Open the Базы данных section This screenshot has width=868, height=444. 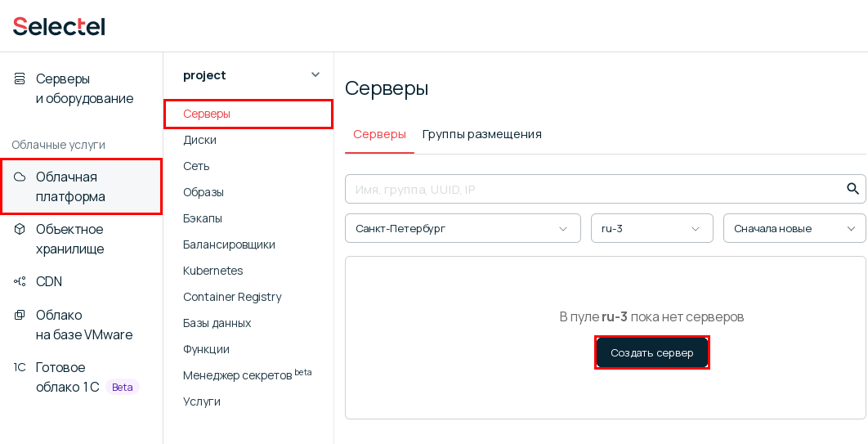[217, 323]
